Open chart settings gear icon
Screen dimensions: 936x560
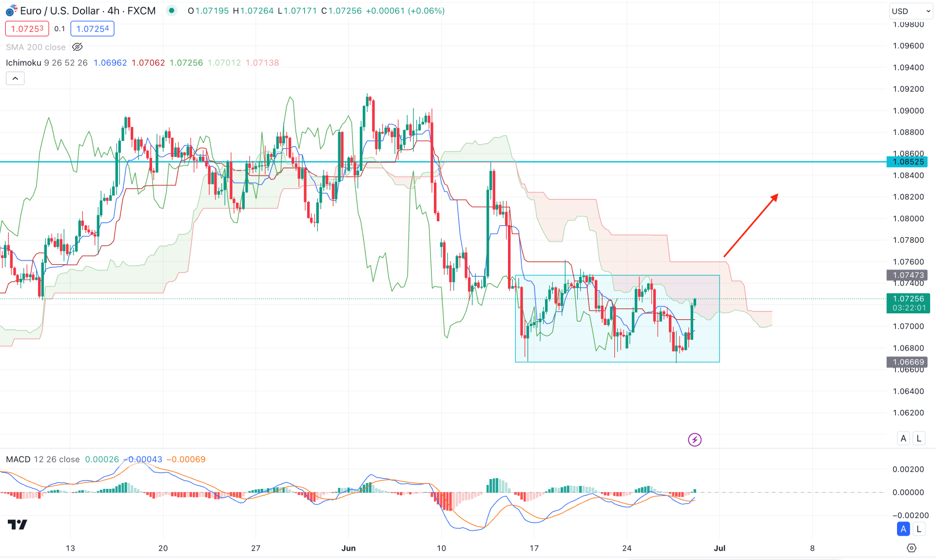(x=911, y=548)
